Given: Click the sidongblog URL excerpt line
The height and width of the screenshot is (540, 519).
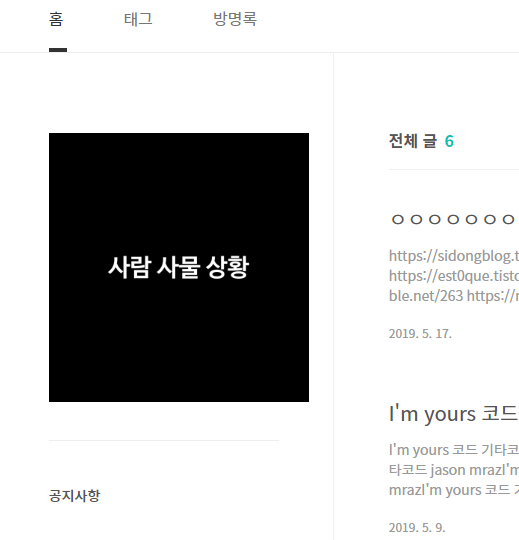Looking at the screenshot, I should point(454,256).
